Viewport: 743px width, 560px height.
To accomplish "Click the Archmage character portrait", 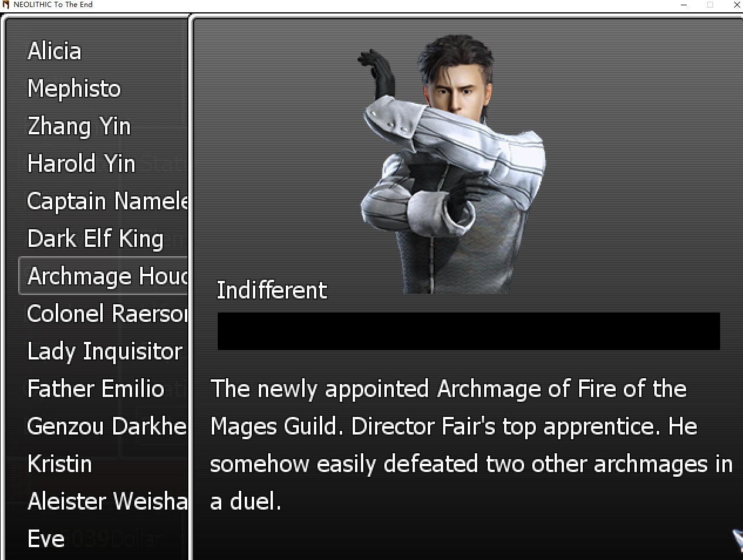I will tap(452, 164).
